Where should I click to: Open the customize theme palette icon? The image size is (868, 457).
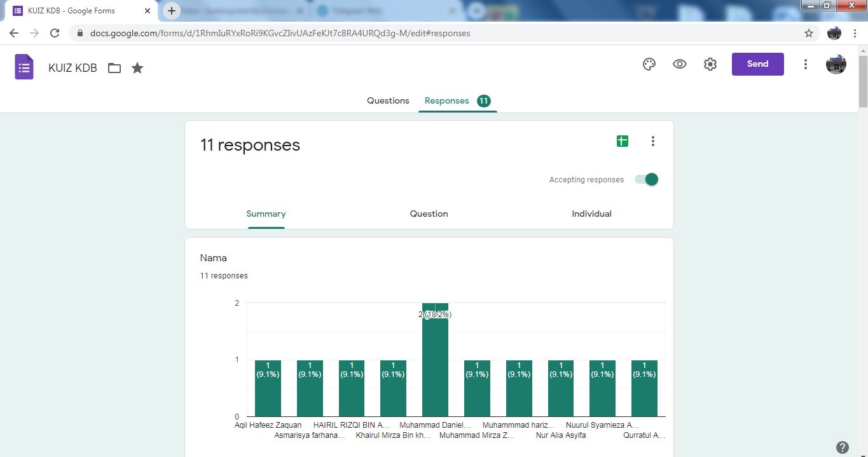(649, 64)
